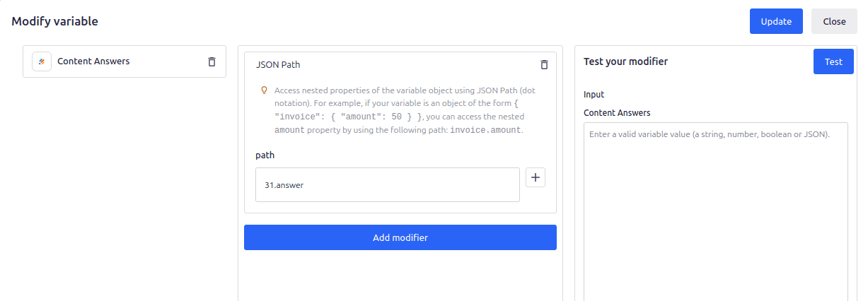Image resolution: width=868 pixels, height=301 pixels.
Task: Remove the JSON Path modifier with trash icon
Action: [544, 64]
